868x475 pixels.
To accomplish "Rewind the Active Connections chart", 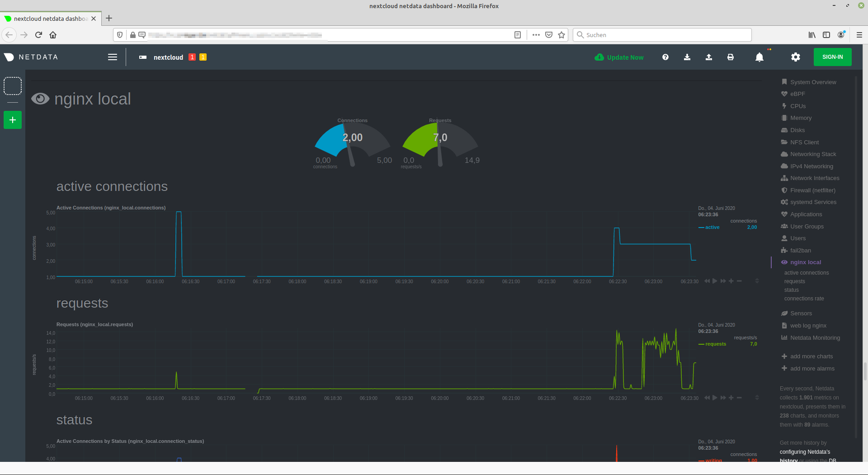I will [x=707, y=281].
